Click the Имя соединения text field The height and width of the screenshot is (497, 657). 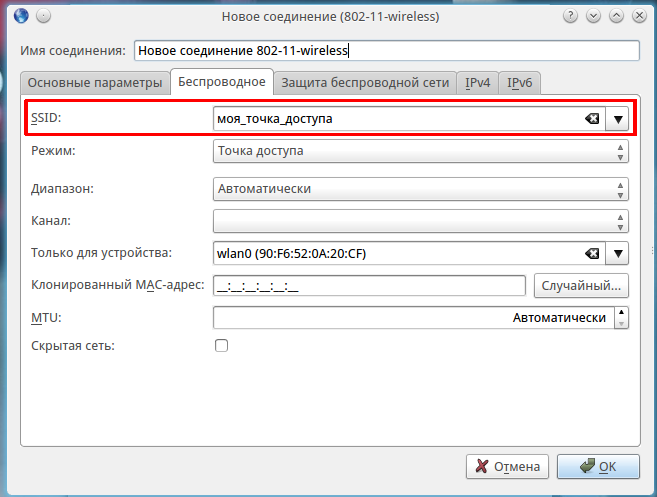coord(387,51)
